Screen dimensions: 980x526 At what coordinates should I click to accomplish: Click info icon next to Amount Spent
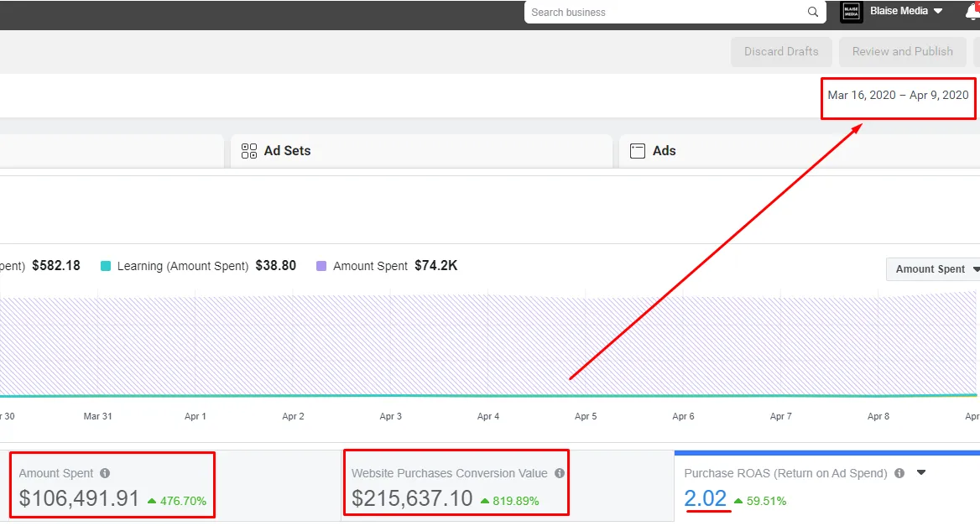[105, 473]
